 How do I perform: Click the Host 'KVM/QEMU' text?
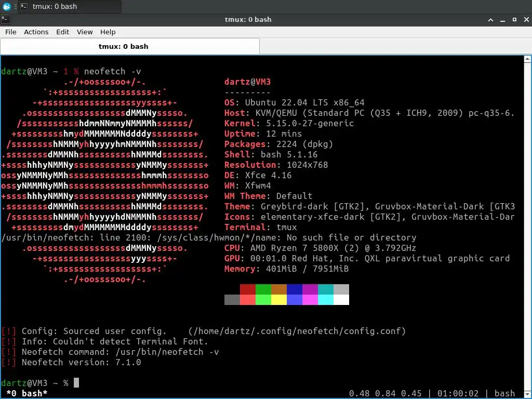click(276, 113)
